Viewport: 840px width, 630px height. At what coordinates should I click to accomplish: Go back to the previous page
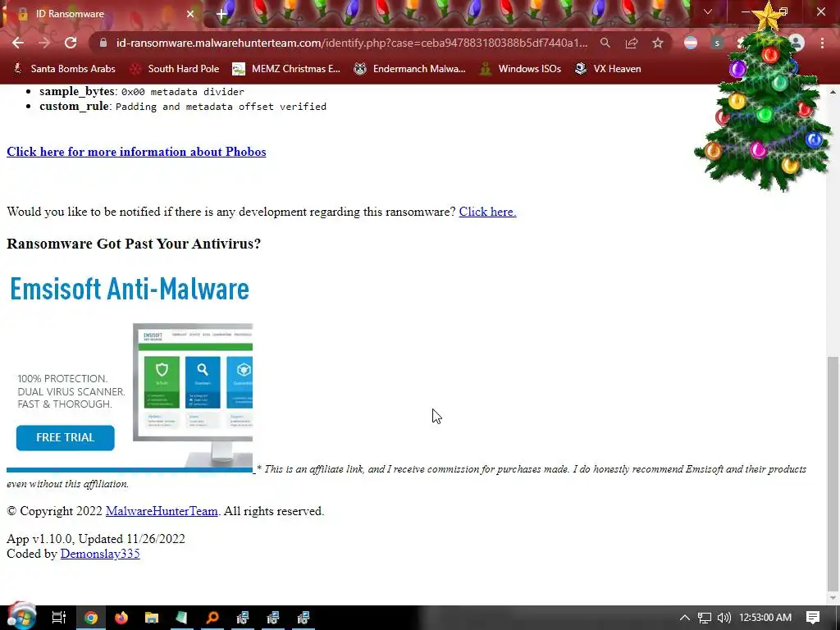(18, 43)
